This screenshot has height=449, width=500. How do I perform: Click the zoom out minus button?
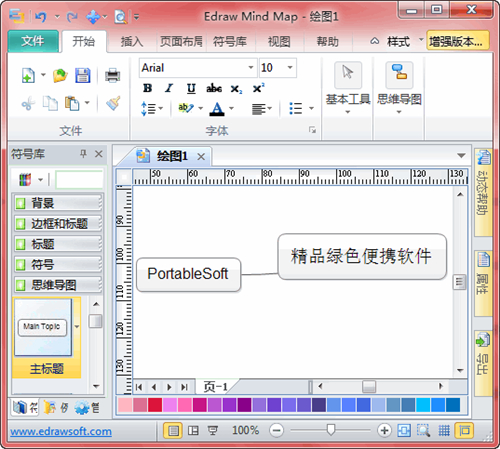tap(277, 430)
